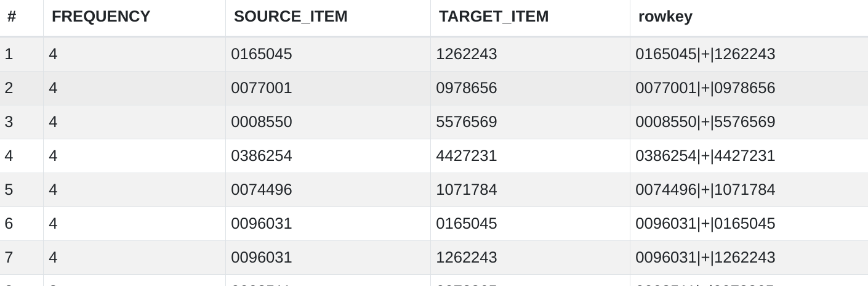This screenshot has height=286, width=868.
Task: Click source item 0096031 in row 6
Action: pos(262,224)
